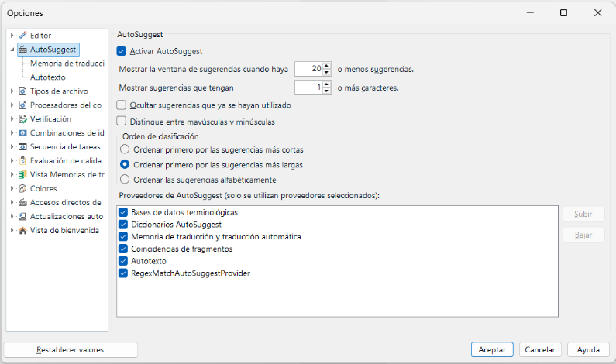The image size is (616, 364).
Task: Increase the suggestions count spinner from 20
Action: pyautogui.click(x=326, y=66)
